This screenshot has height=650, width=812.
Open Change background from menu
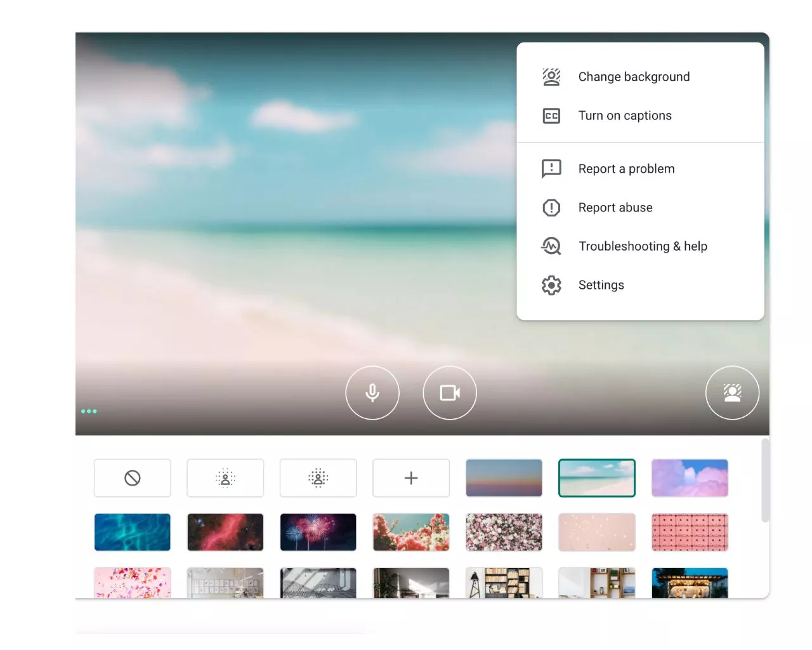click(x=633, y=77)
